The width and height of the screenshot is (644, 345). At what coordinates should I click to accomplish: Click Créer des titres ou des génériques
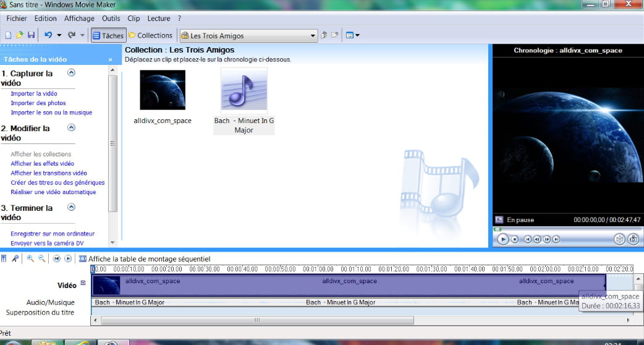[57, 182]
